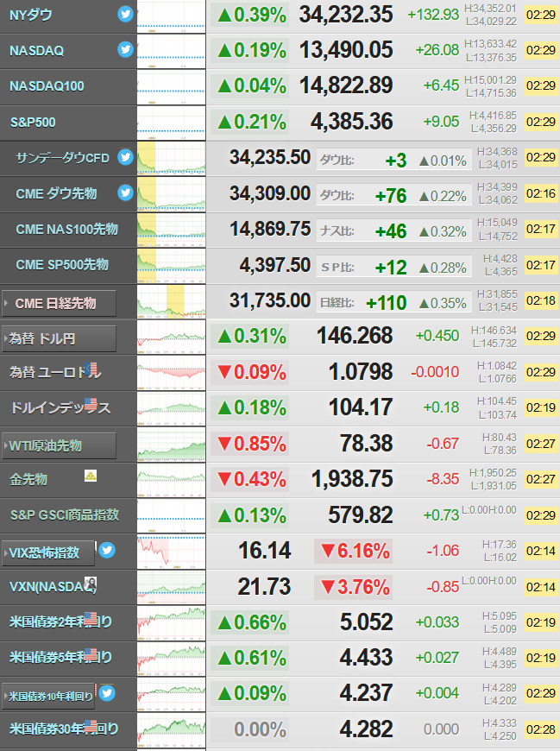Click the NASDAQ price 13,490.05

tap(346, 50)
